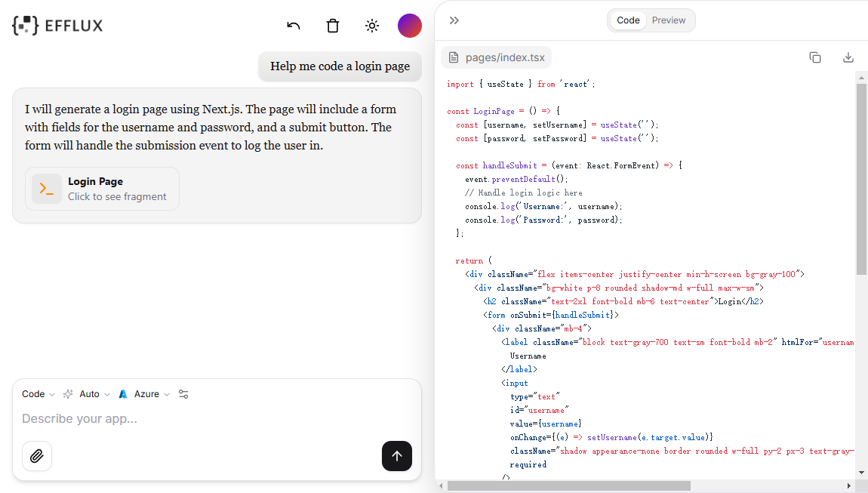Click the "const LoginPage" code line
Viewport: 868px width, 493px height.
tap(503, 111)
